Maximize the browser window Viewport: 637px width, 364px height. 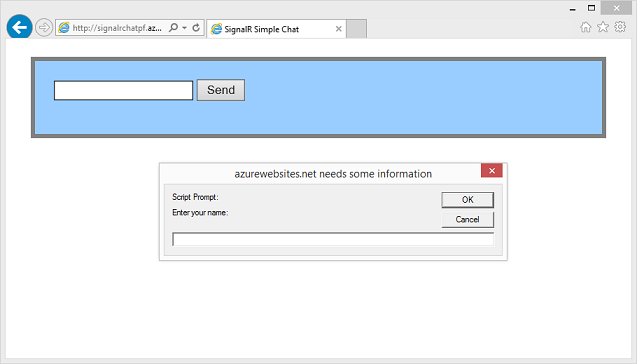(592, 8)
